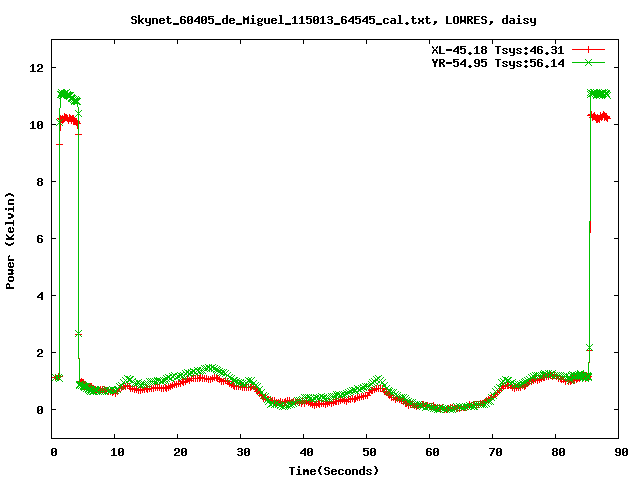Screen dimensions: 640x480
Task: Click y-axis tick label 12
Action: (36, 68)
